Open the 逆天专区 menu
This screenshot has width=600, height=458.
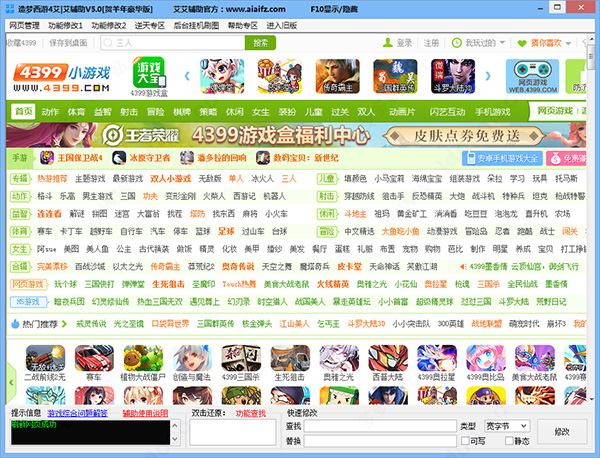tap(150, 26)
